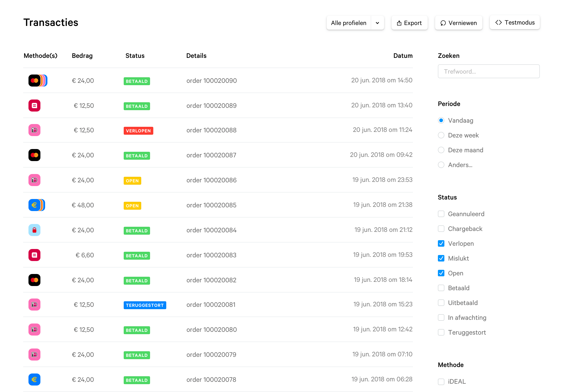Click date 19 jun. 2018 om 18:14
Viewport: 563px width, 392px height.
(x=383, y=279)
